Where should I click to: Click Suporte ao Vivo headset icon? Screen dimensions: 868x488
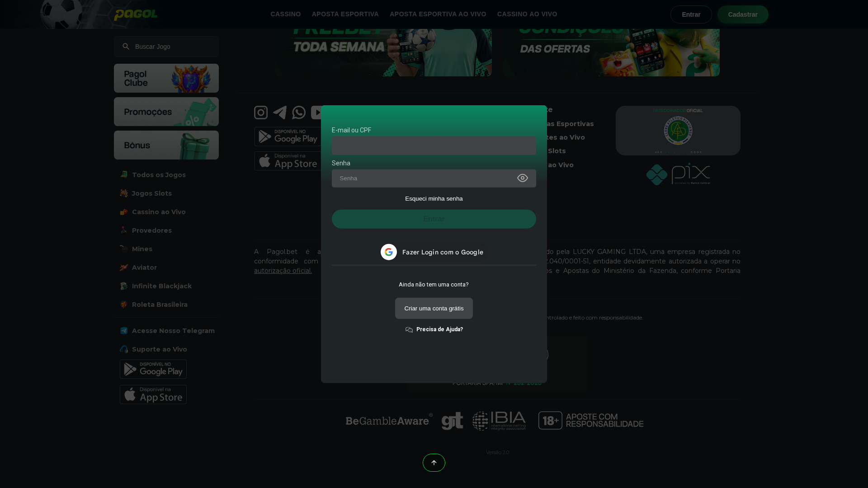point(124,349)
